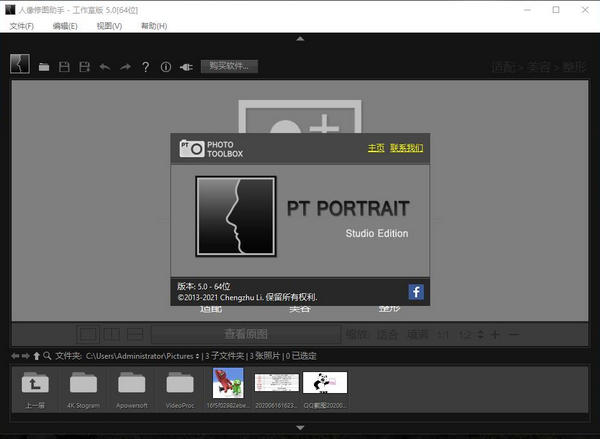Click the PT Portrait face silhouette image
Image resolution: width=600 pixels, height=439 pixels.
click(x=236, y=216)
